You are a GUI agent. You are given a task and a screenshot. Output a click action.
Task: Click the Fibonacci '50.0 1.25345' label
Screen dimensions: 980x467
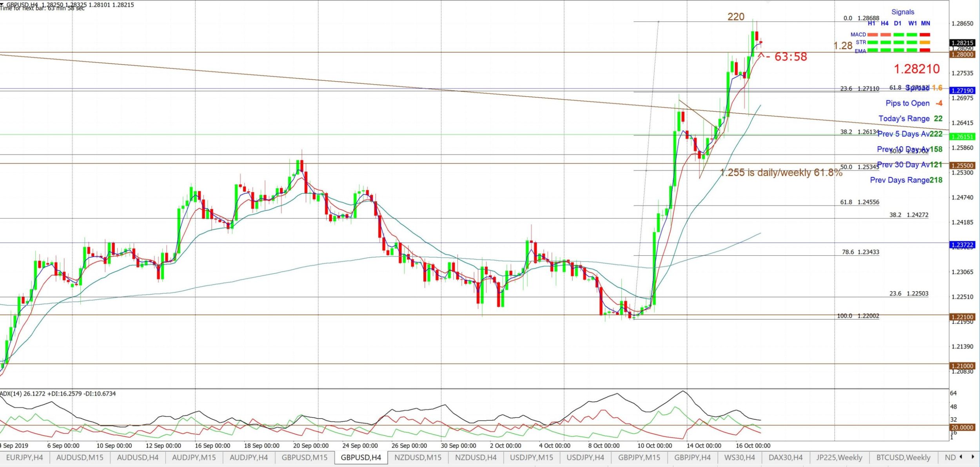pyautogui.click(x=860, y=167)
